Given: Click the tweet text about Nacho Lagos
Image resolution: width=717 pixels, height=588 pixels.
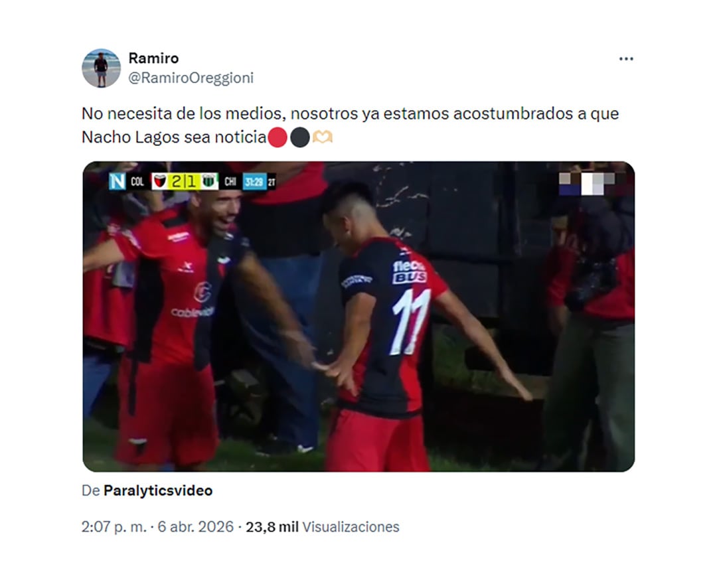Looking at the screenshot, I should [x=350, y=125].
